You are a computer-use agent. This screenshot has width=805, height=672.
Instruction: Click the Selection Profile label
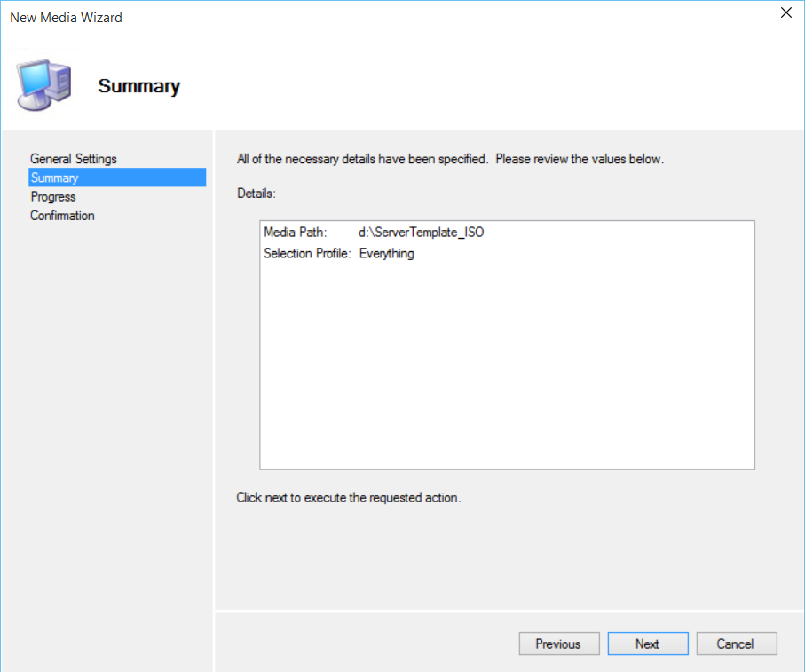(x=307, y=254)
